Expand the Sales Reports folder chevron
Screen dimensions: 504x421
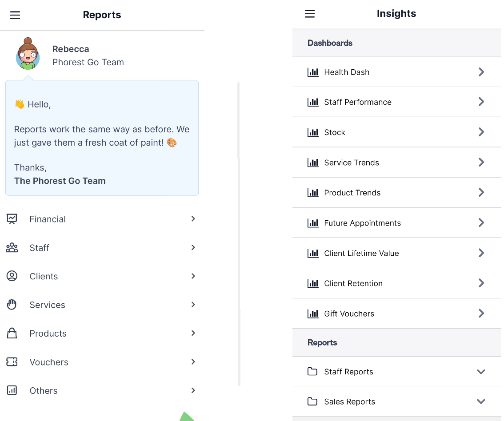point(481,401)
